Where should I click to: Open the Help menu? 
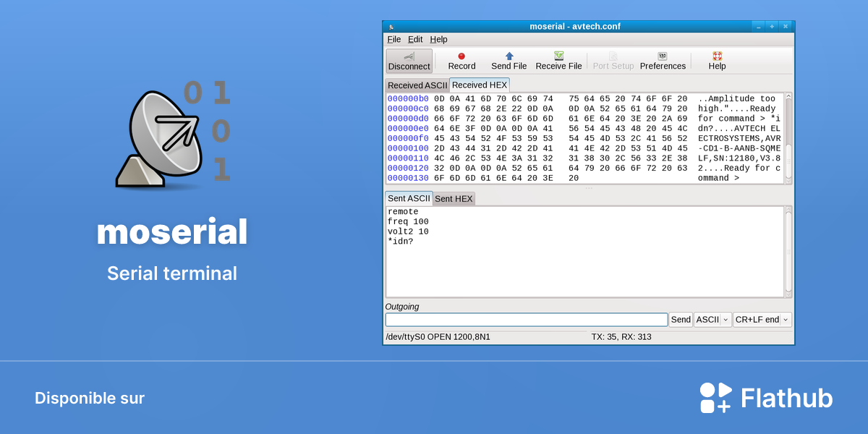tap(438, 39)
